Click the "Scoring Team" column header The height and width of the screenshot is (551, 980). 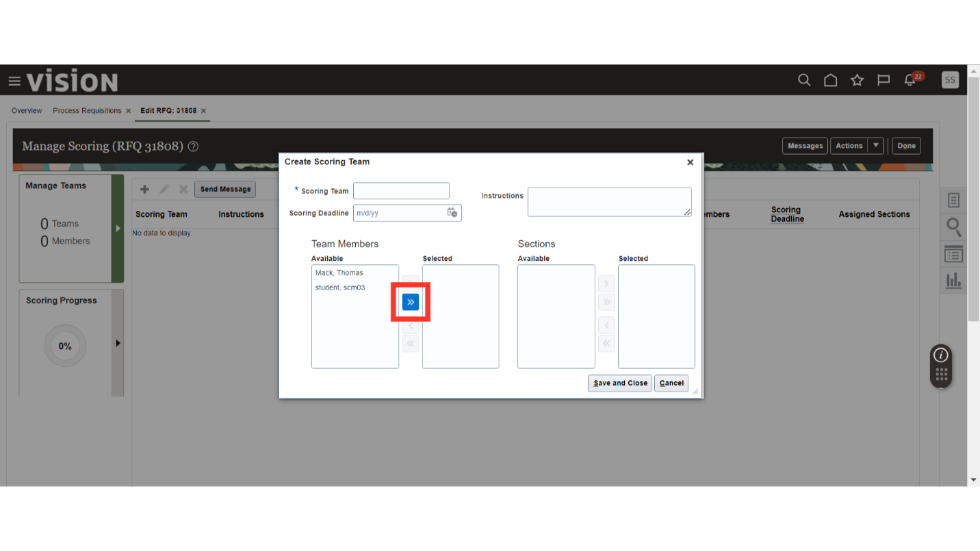tap(162, 214)
